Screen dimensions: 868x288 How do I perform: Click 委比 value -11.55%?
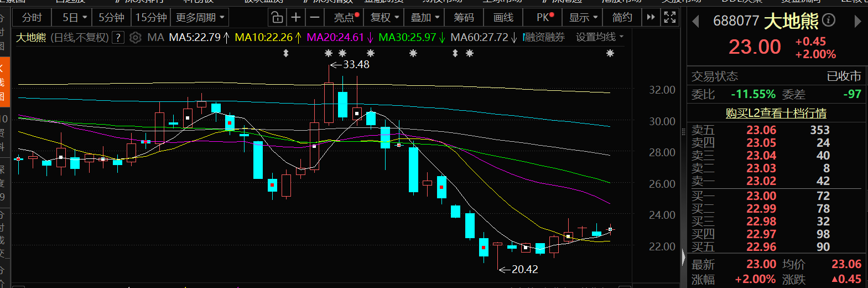[x=753, y=94]
